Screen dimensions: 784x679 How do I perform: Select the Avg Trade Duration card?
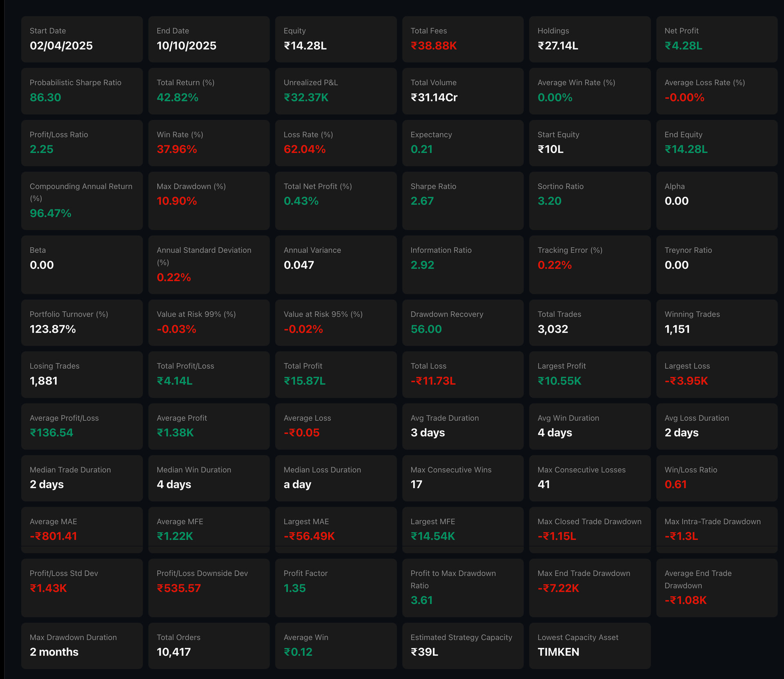point(463,426)
